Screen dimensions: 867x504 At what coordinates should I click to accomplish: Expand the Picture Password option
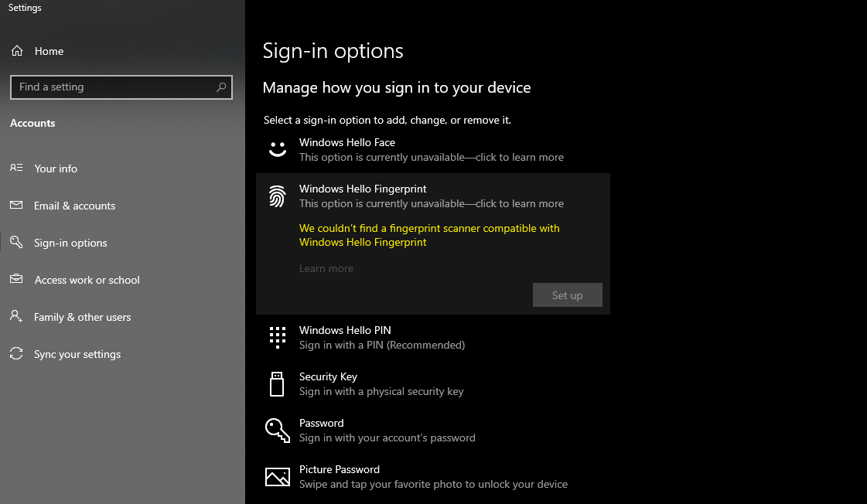pyautogui.click(x=433, y=477)
